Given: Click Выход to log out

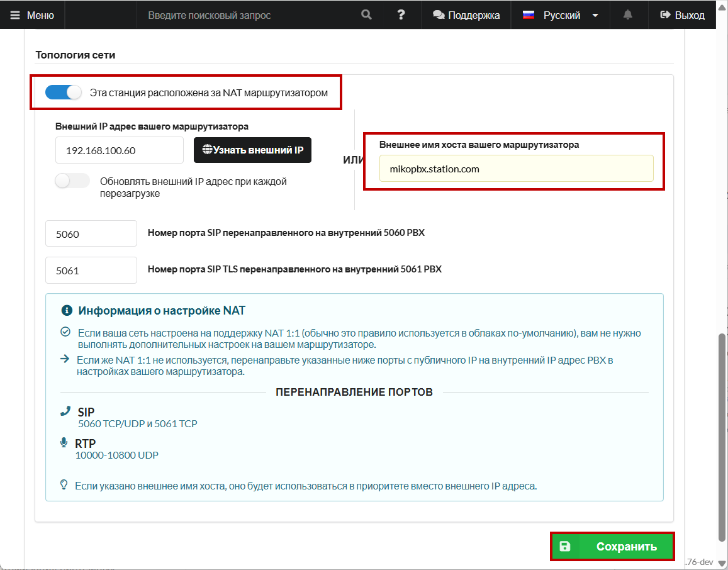Looking at the screenshot, I should pyautogui.click(x=682, y=15).
